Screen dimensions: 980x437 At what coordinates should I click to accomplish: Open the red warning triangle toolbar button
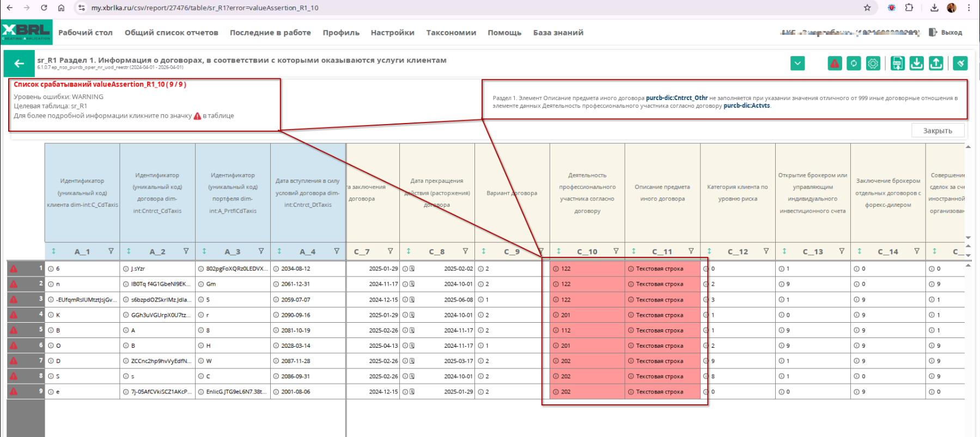tap(835, 64)
